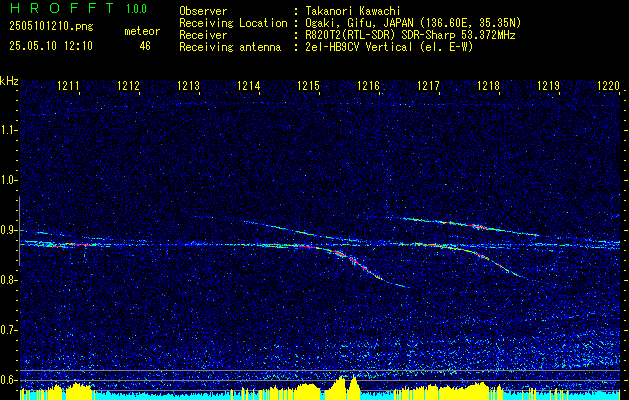Image resolution: width=629 pixels, height=400 pixels.
Task: Click the 1.0 frequency axis label
Action: pos(7,181)
